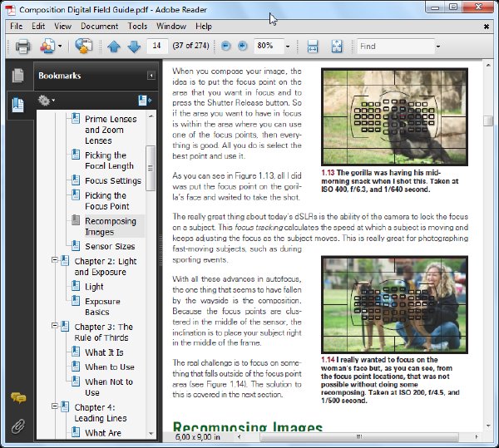
Task: Collapse the Chapter 4: Leading Lines node
Action: coord(55,406)
